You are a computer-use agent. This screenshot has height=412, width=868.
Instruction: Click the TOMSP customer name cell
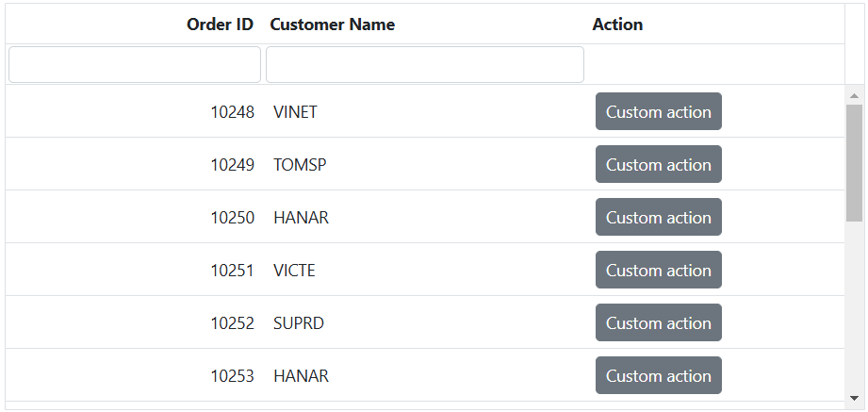[300, 165]
